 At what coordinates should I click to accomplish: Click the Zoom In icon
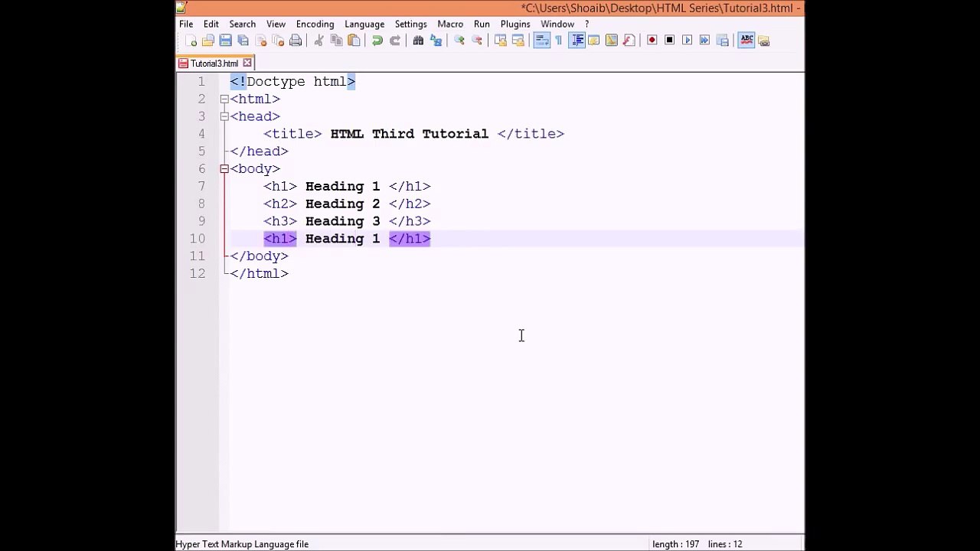[x=459, y=41]
